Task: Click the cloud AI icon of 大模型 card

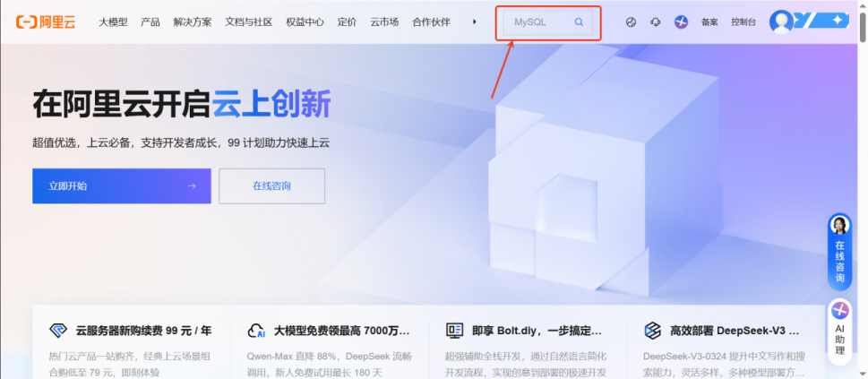Action: point(256,331)
